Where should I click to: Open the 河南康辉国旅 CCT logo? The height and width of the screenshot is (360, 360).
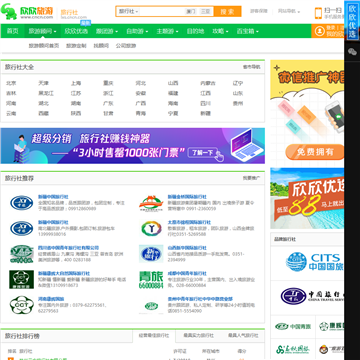pyautogui.click(x=21, y=305)
